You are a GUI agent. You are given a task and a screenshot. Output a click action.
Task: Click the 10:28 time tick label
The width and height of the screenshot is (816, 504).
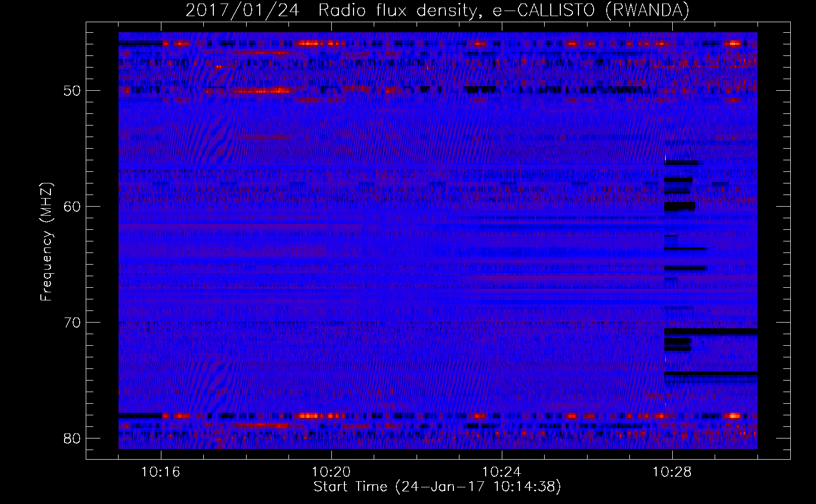click(x=672, y=472)
